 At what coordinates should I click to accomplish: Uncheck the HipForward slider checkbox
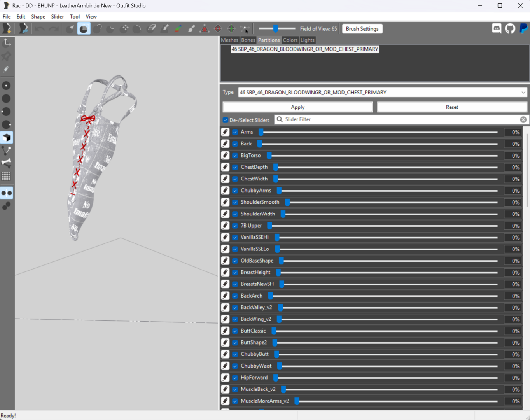(x=235, y=378)
